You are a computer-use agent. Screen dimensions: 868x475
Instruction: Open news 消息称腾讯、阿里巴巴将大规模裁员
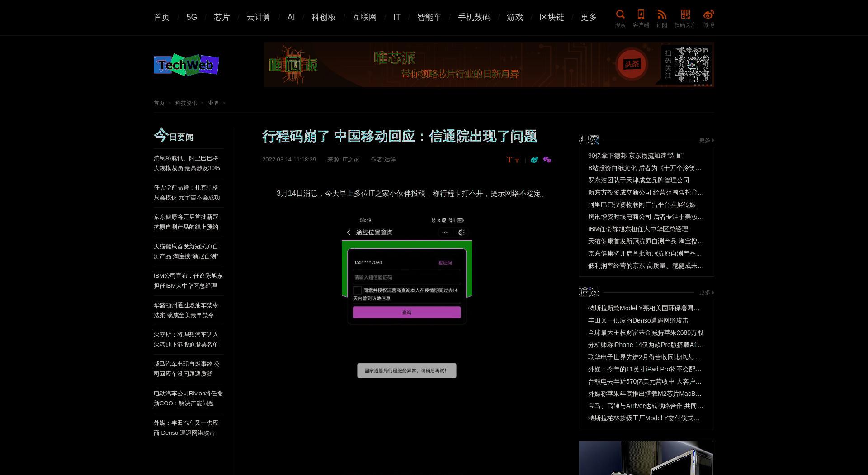click(x=187, y=163)
